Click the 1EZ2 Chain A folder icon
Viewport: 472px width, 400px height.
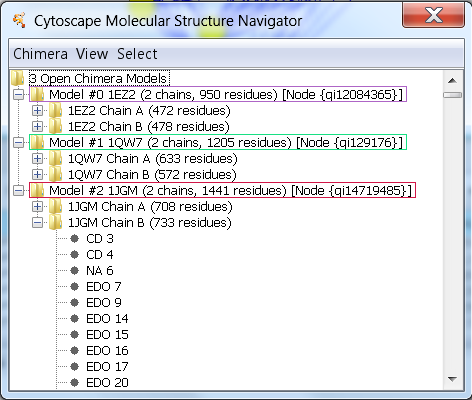pos(55,111)
